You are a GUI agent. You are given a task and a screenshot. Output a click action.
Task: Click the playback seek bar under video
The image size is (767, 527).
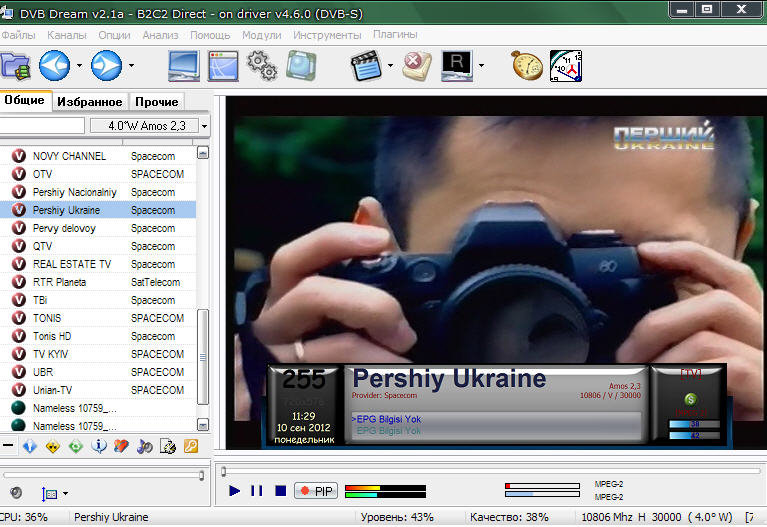point(490,471)
